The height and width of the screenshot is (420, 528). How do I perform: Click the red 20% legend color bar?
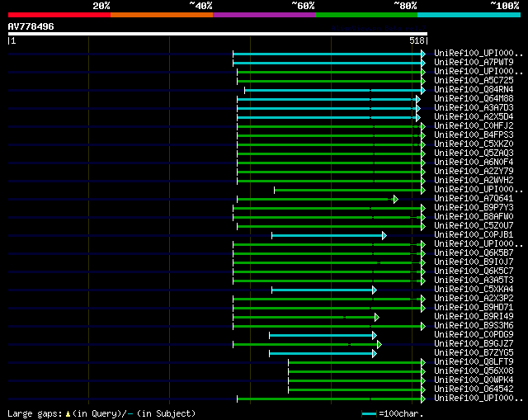(59, 15)
